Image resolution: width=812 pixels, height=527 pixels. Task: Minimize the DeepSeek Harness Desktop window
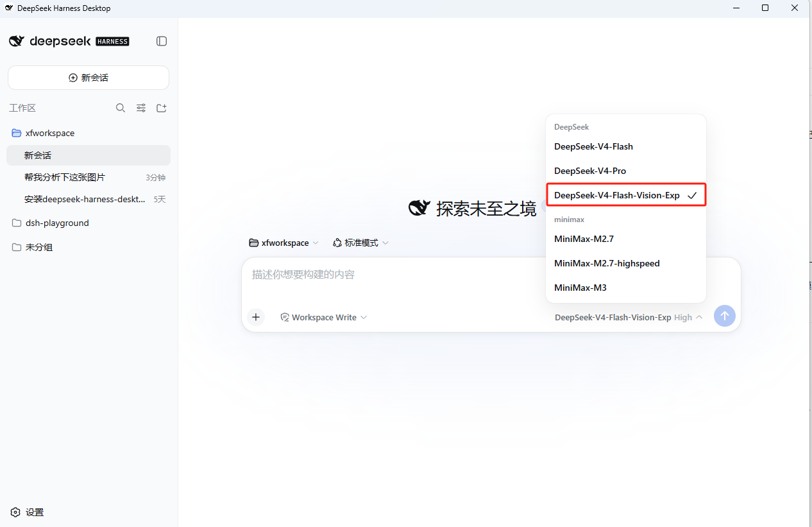pyautogui.click(x=736, y=8)
